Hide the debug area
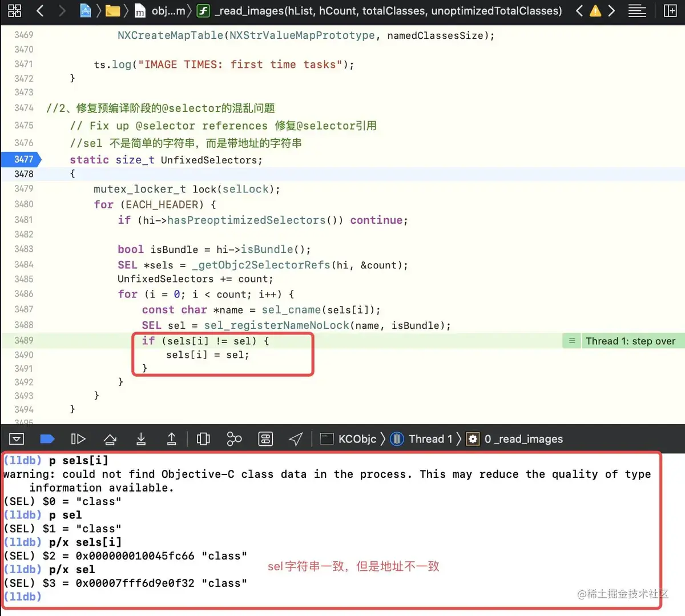The height and width of the screenshot is (616, 685). coord(17,439)
